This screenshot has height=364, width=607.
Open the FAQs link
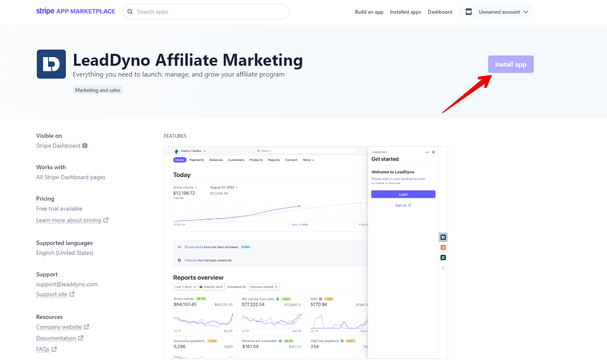(x=43, y=349)
